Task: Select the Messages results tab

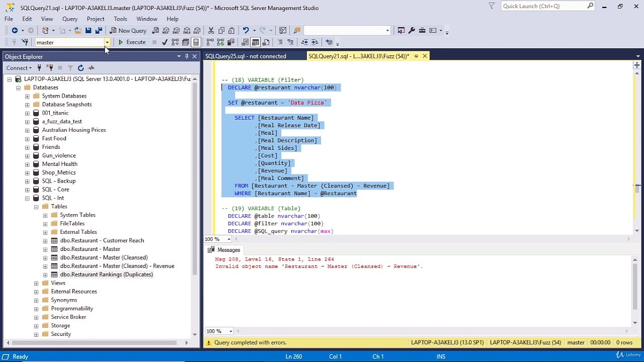Action: (x=224, y=250)
